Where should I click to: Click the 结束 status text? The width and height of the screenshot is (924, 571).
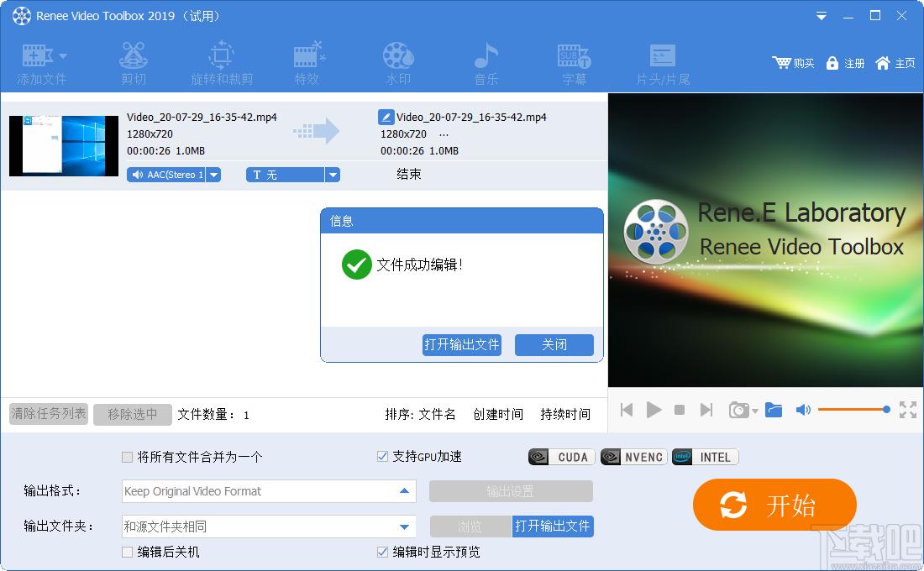[x=409, y=175]
